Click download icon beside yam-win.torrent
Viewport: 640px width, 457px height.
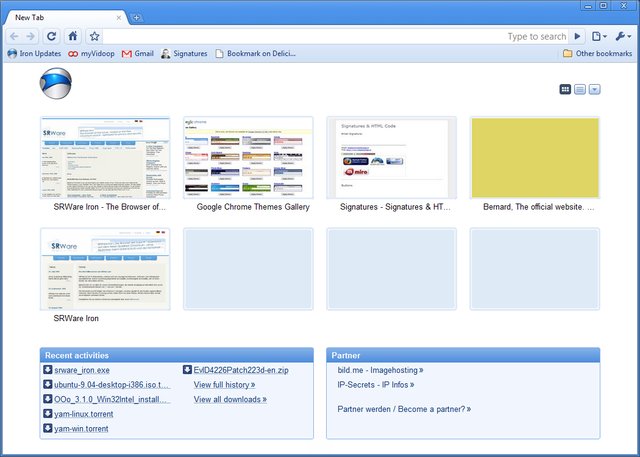[x=48, y=428]
